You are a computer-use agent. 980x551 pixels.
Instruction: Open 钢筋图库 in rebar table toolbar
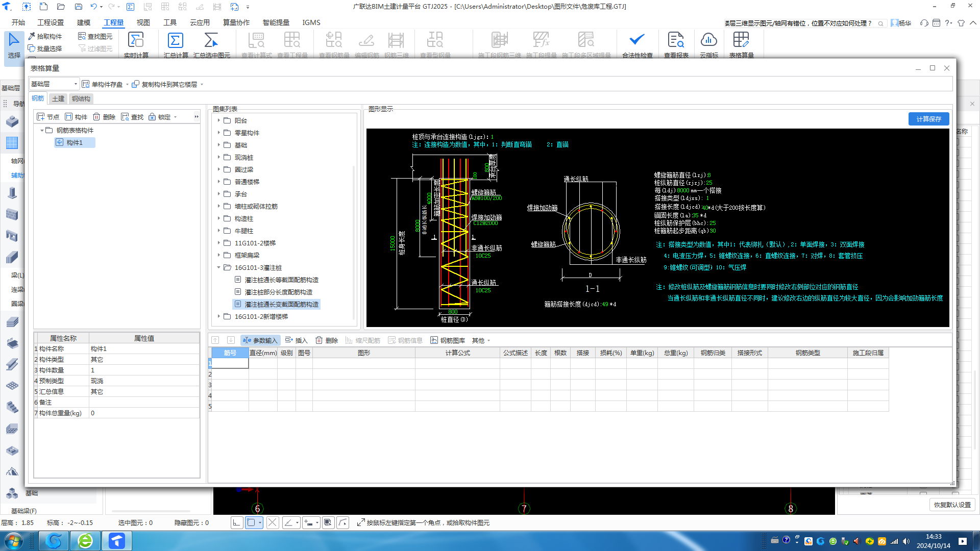click(448, 340)
